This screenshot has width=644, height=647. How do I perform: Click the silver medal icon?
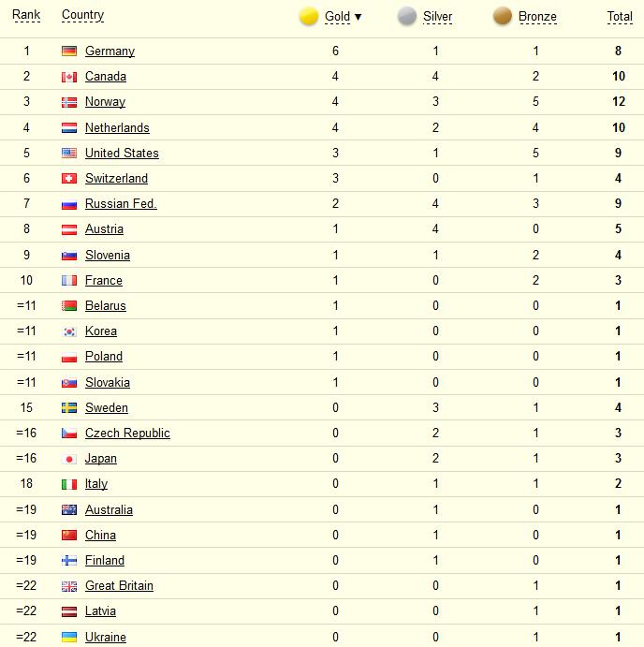[407, 17]
